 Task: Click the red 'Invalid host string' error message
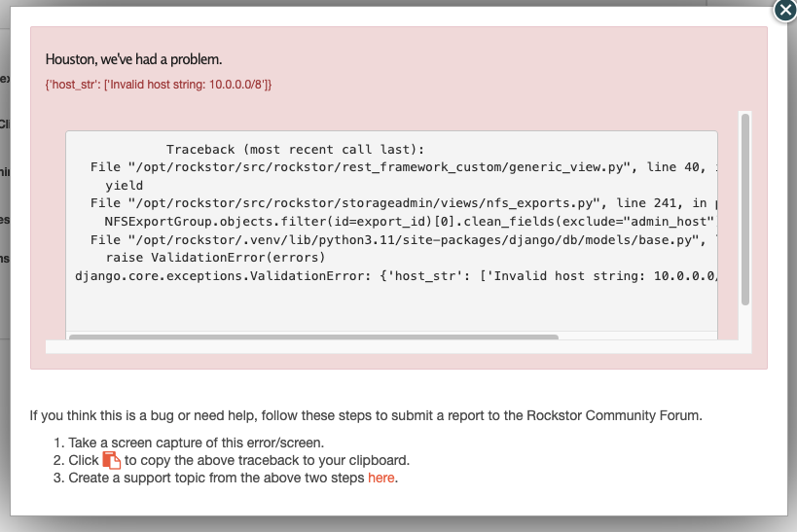coord(159,85)
